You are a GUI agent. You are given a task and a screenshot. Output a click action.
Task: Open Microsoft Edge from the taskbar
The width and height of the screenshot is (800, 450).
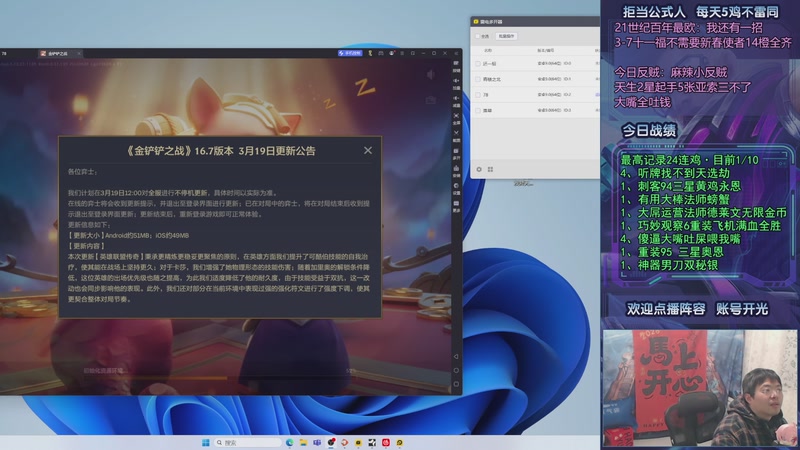pos(290,442)
